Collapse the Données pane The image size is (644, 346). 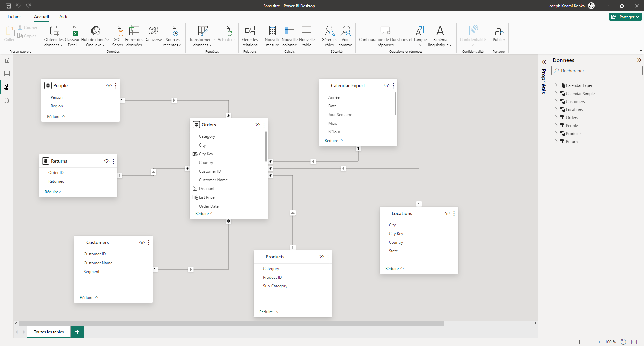coord(639,60)
